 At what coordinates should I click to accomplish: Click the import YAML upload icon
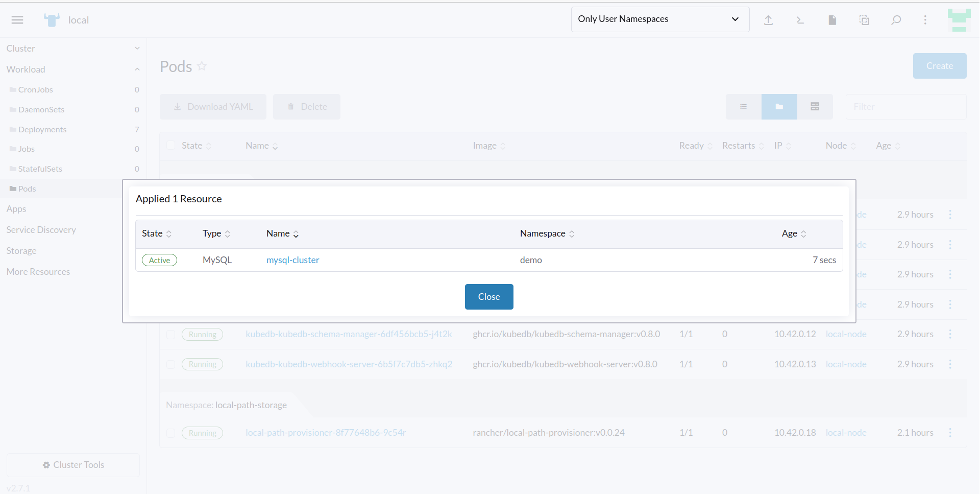(x=768, y=20)
